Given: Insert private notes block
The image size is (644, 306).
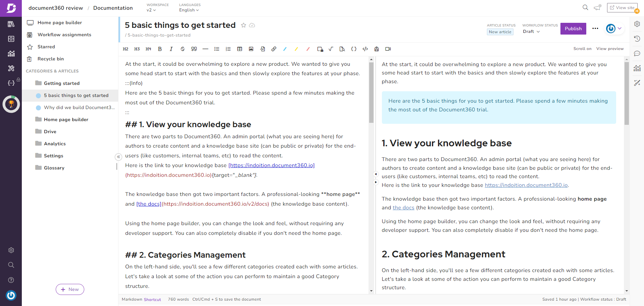Looking at the screenshot, I should click(x=320, y=49).
